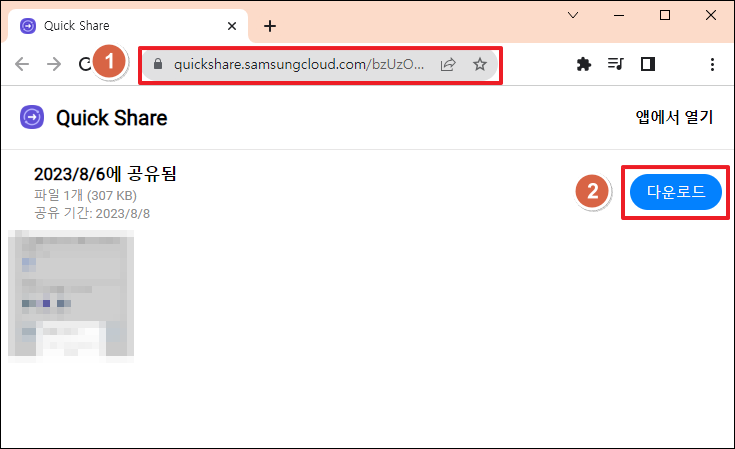
Task: Click the browser forward arrow
Action: [x=54, y=64]
